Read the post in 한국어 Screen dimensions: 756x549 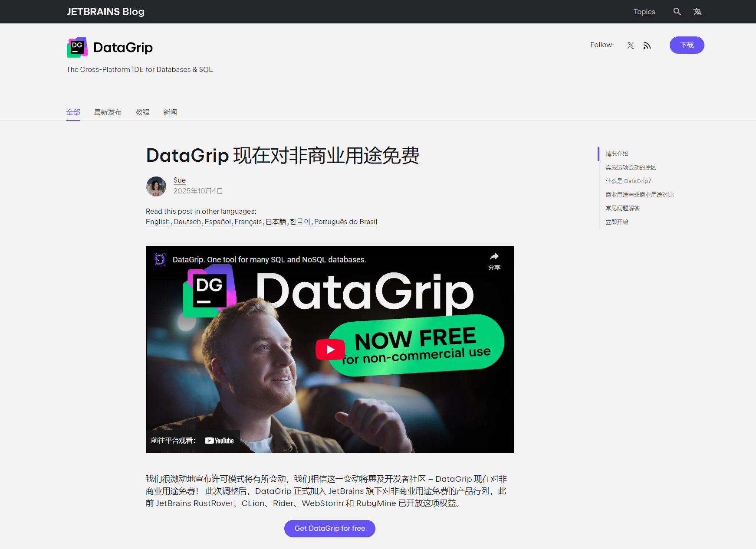click(300, 222)
